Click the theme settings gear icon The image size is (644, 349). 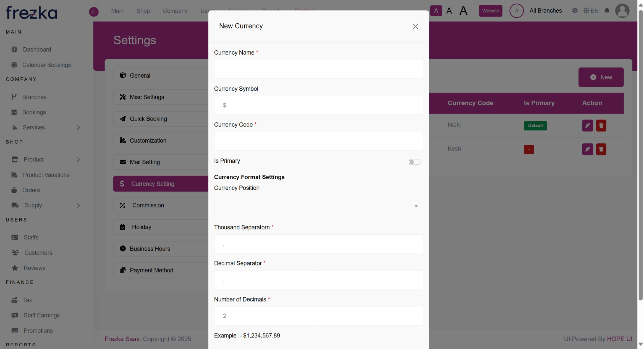(575, 11)
